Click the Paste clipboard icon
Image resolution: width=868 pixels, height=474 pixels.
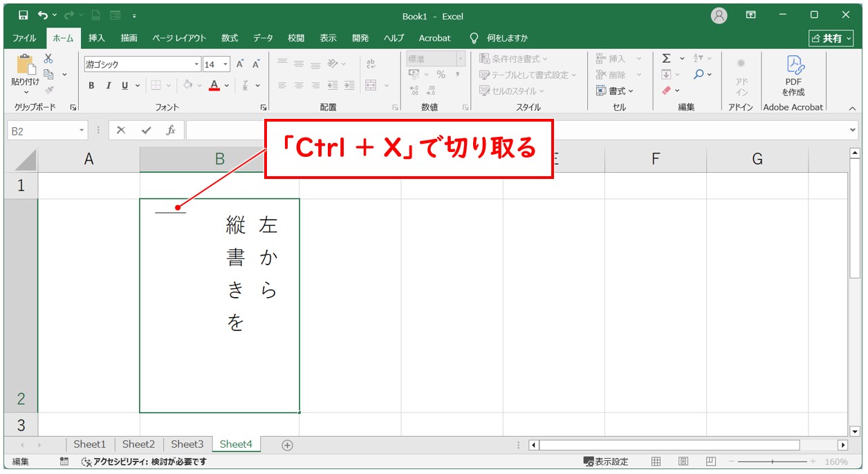click(26, 64)
